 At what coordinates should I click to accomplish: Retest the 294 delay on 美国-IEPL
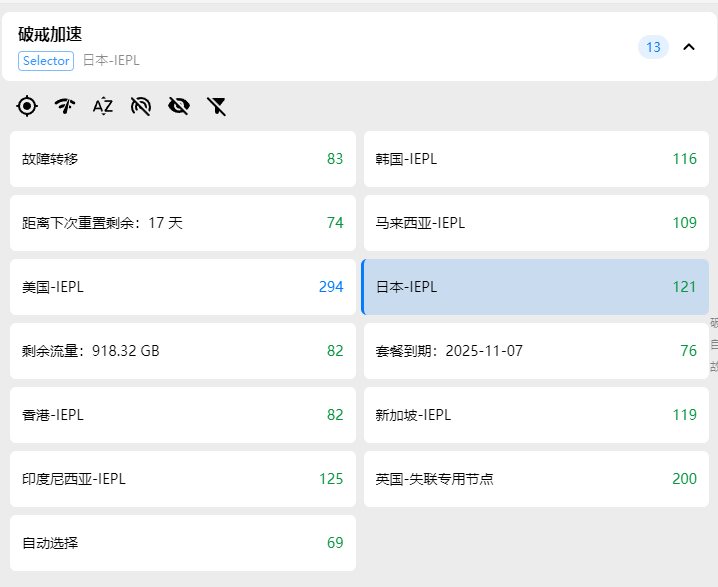click(331, 287)
